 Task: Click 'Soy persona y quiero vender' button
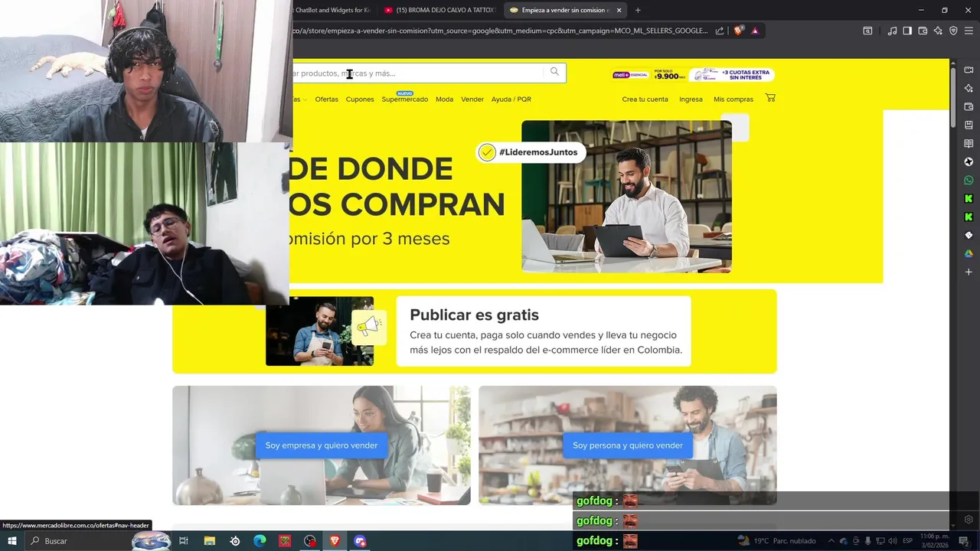pyautogui.click(x=628, y=445)
